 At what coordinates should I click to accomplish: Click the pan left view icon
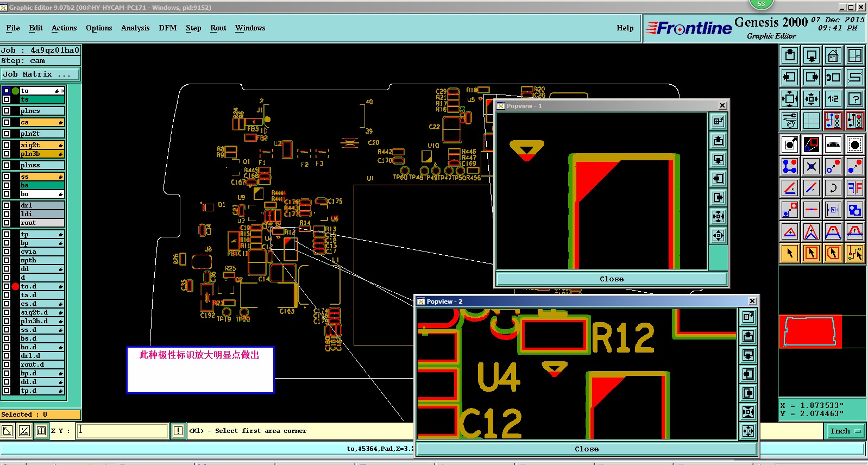[x=790, y=77]
